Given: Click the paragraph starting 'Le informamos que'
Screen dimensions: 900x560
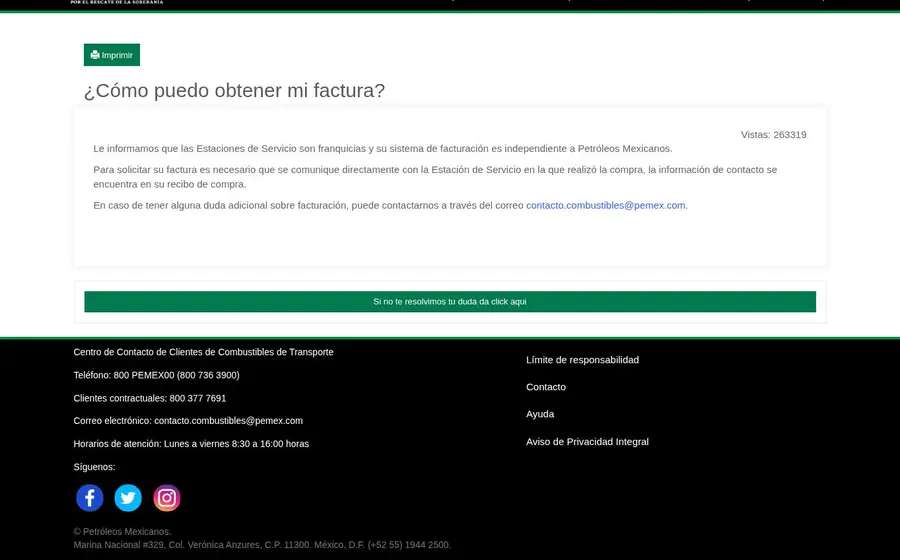Looking at the screenshot, I should click(x=383, y=149).
